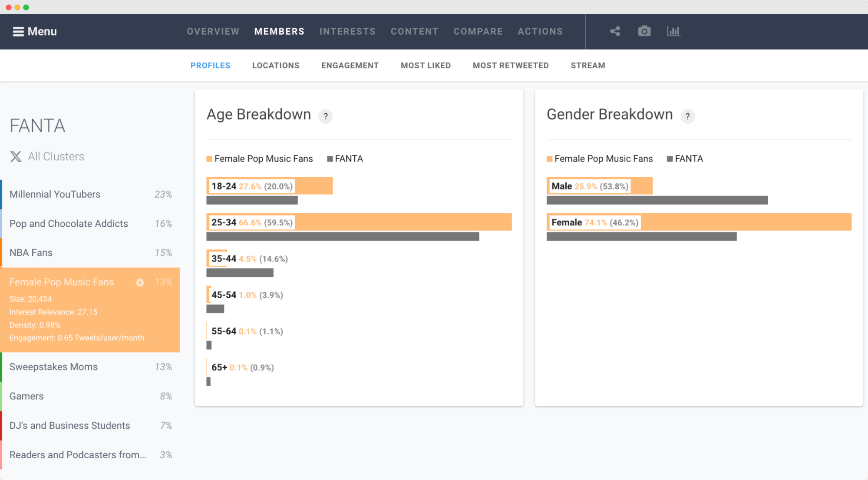The image size is (868, 480).
Task: Click 'Density: 0.98%' text
Action: (x=35, y=325)
